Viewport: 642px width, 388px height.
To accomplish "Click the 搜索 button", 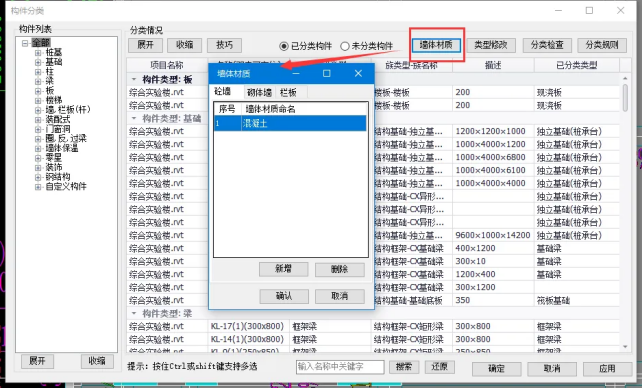I will tap(404, 367).
